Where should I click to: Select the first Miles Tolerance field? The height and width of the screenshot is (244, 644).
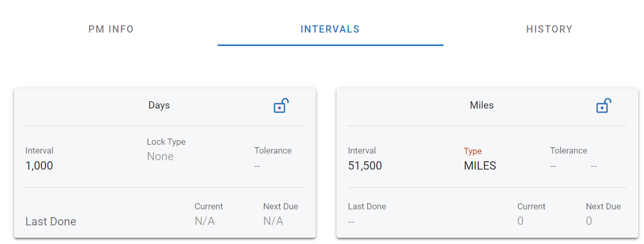coord(553,166)
